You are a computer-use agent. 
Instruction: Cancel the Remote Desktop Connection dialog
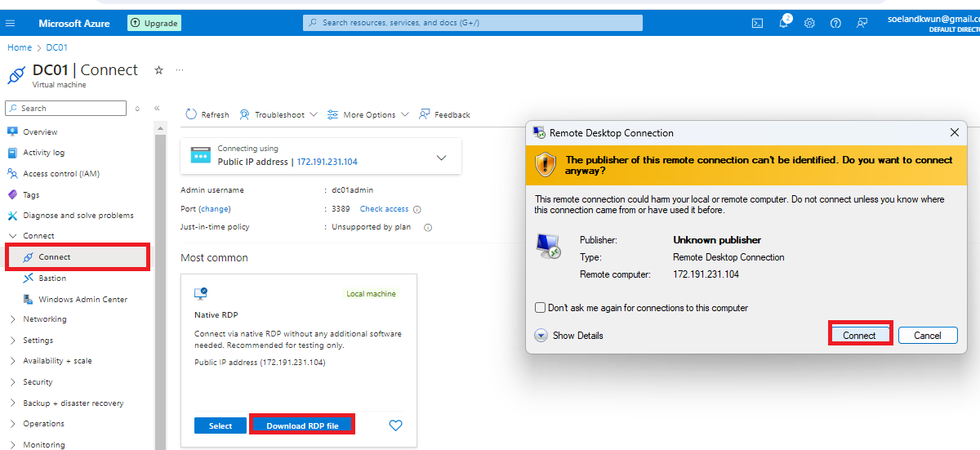point(928,335)
